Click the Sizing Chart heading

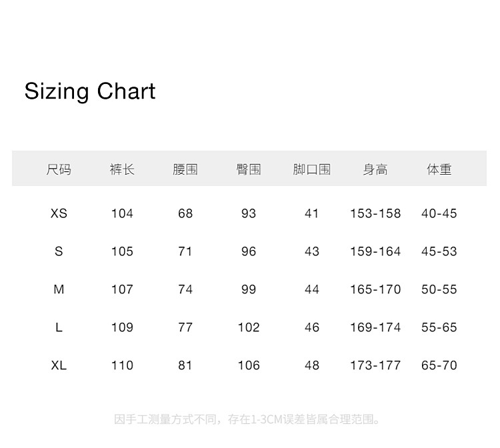[90, 91]
